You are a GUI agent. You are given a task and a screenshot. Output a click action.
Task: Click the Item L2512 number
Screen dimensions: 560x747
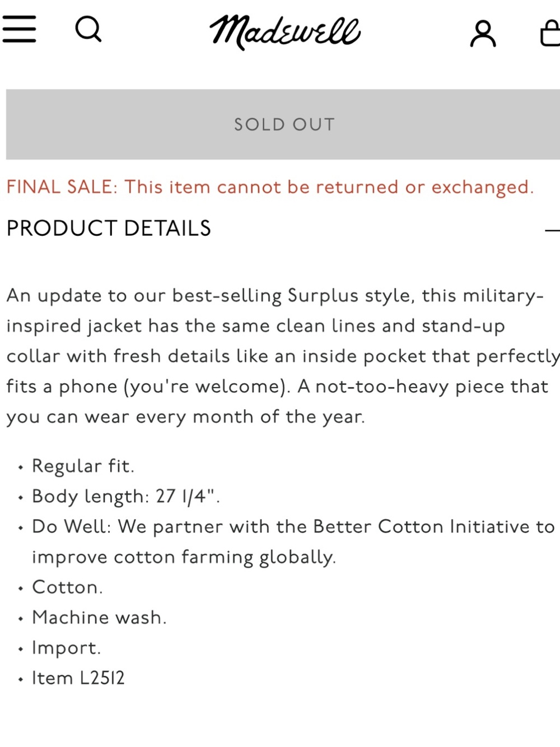point(78,678)
